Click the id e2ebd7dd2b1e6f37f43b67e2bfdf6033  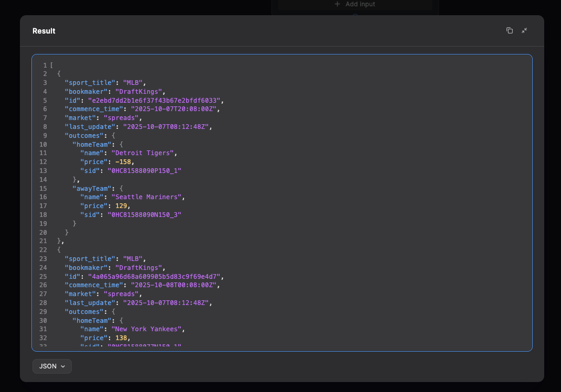point(154,101)
